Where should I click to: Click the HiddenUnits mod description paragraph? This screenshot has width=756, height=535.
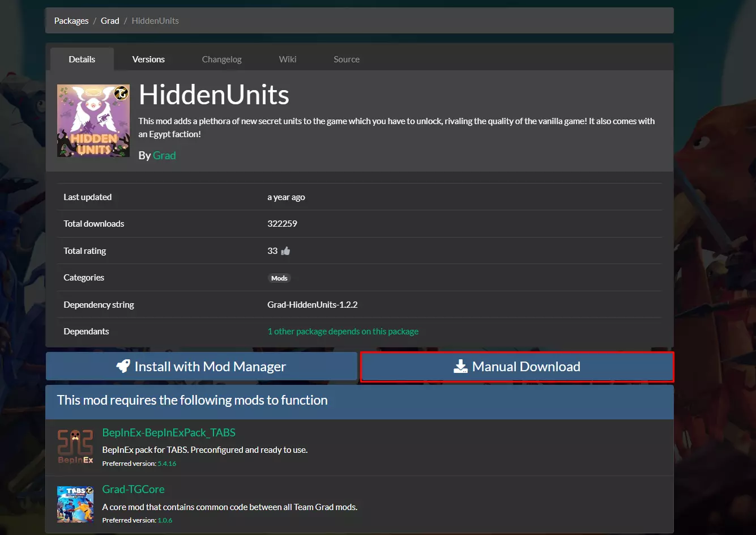click(396, 128)
